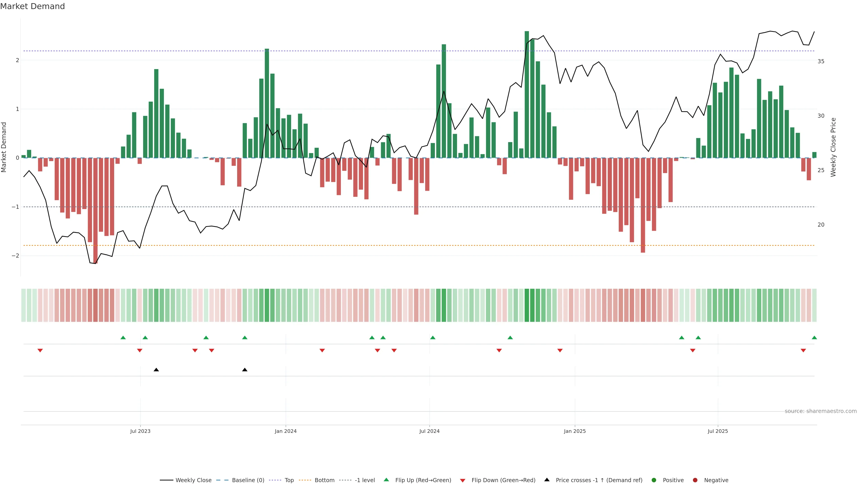Click red Negative circle legend icon
The height and width of the screenshot is (488, 868).
point(695,480)
